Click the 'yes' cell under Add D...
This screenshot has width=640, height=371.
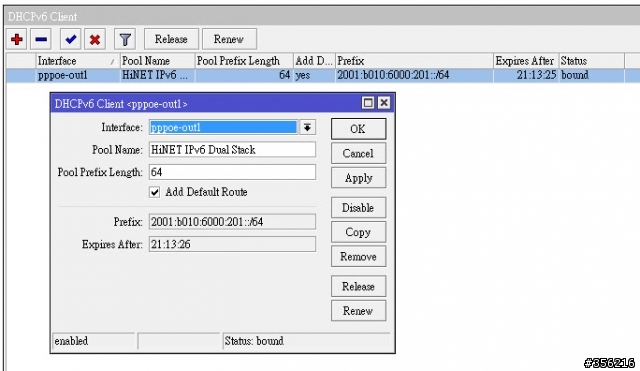[x=314, y=76]
